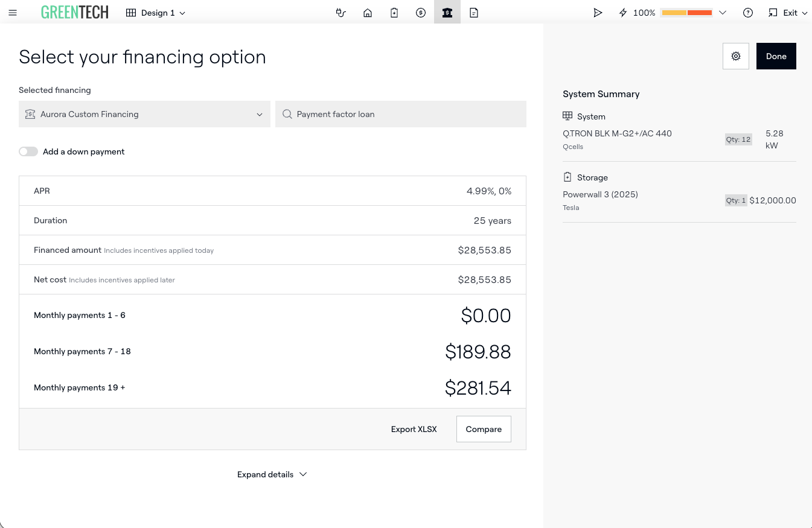Click the Storage battery icon in summary
Screen dimensions: 812x528
[567, 177]
